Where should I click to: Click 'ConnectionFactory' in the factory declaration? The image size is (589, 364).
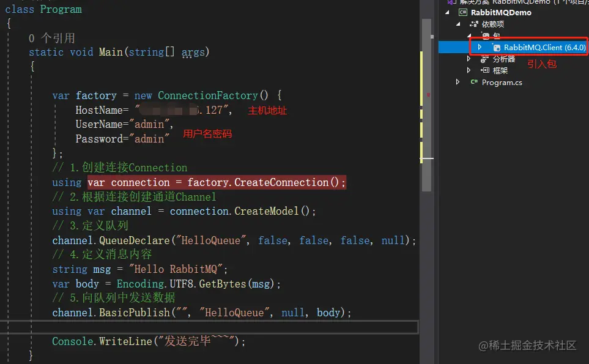click(208, 95)
